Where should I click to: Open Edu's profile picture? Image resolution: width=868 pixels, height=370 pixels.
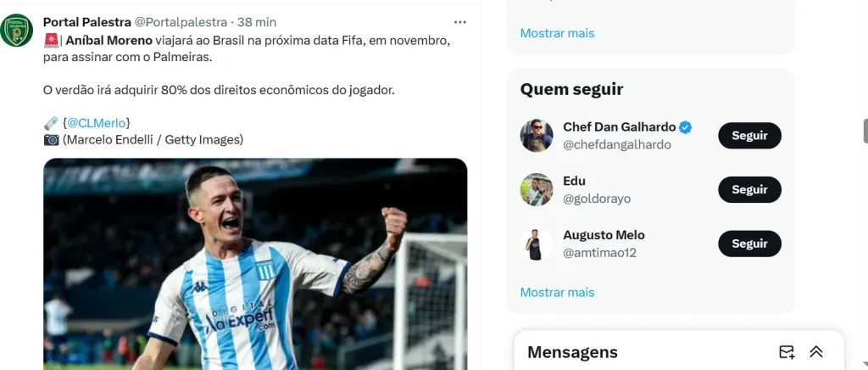point(537,189)
